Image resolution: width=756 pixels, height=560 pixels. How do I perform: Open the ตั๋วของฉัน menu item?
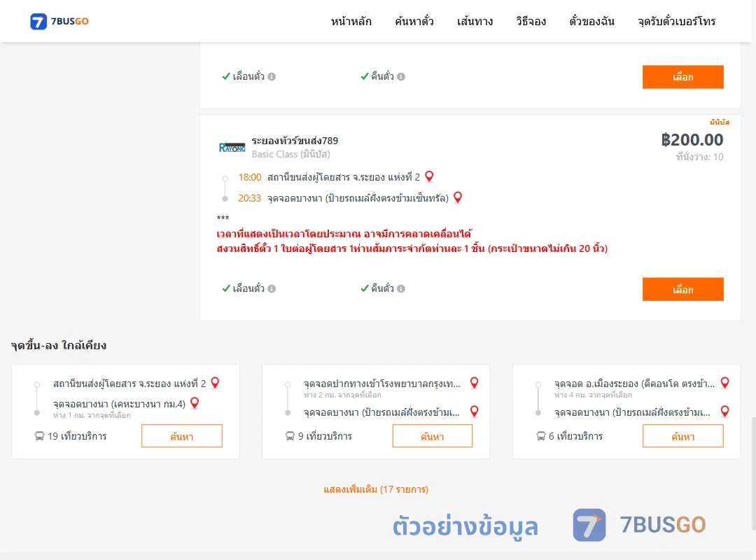pyautogui.click(x=591, y=21)
